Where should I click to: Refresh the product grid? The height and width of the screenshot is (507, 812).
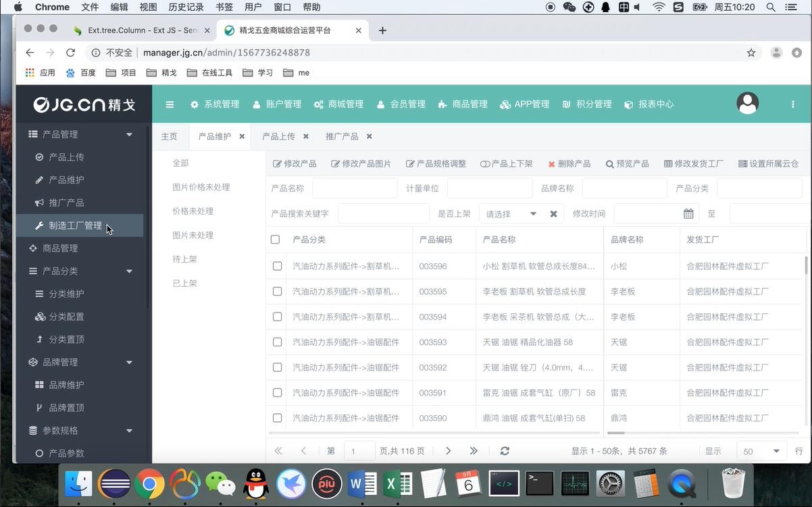click(505, 451)
